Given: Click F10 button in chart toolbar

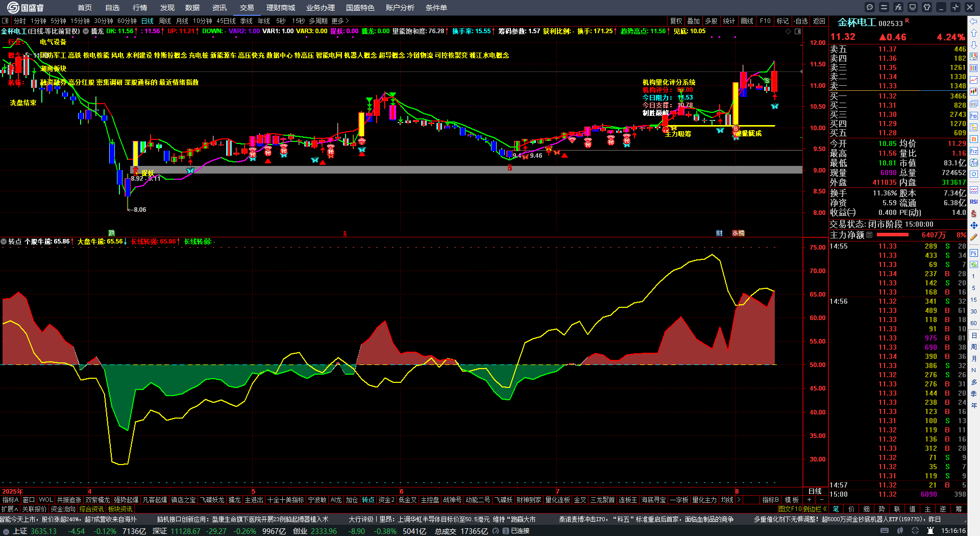Looking at the screenshot, I should [765, 21].
